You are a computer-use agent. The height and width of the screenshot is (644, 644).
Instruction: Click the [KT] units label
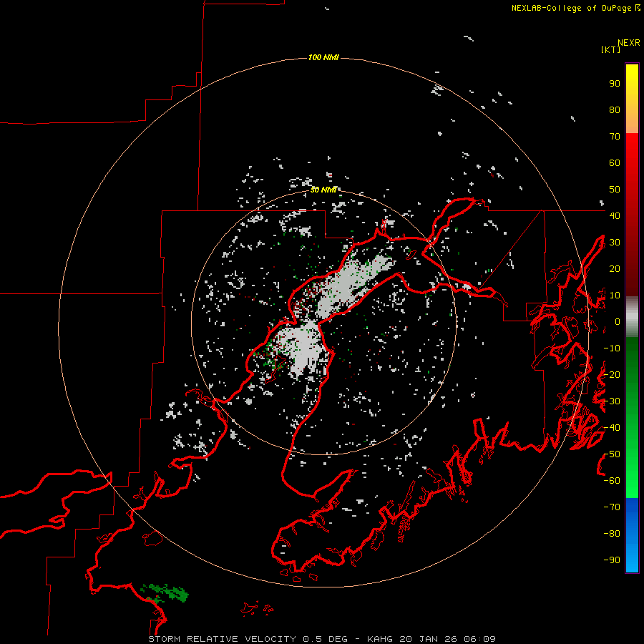pos(610,49)
